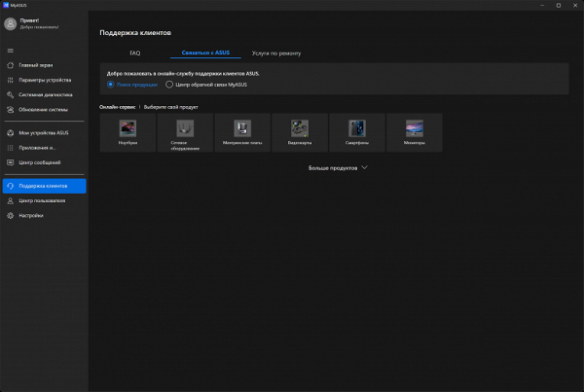
Task: Open Центр сообщений in the sidebar
Action: click(39, 161)
